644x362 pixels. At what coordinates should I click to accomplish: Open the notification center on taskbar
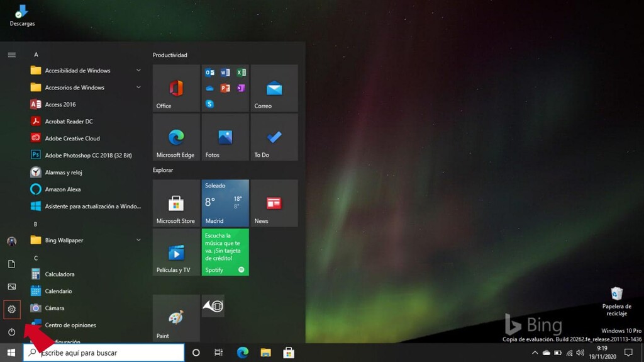tap(628, 353)
